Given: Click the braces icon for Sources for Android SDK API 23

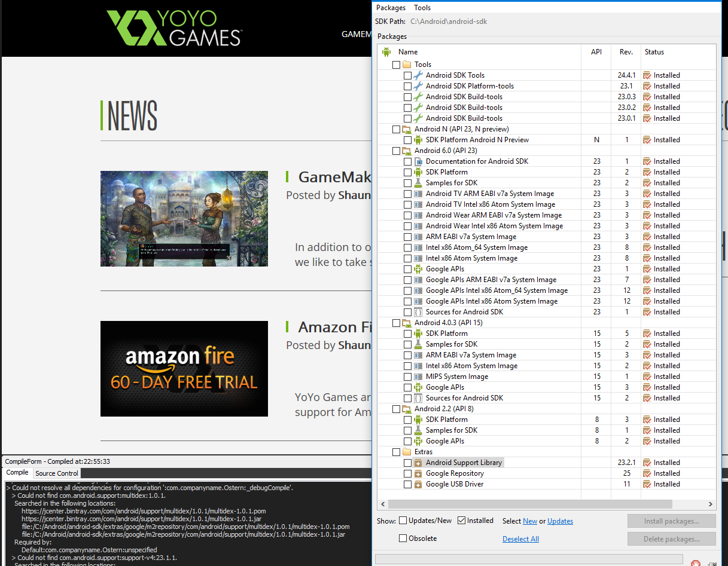Looking at the screenshot, I should [418, 312].
